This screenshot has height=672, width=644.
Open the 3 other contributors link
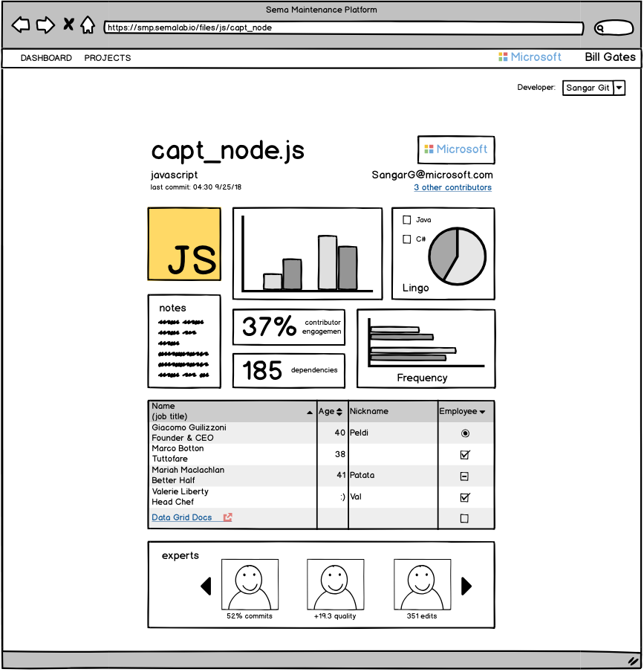pos(453,188)
